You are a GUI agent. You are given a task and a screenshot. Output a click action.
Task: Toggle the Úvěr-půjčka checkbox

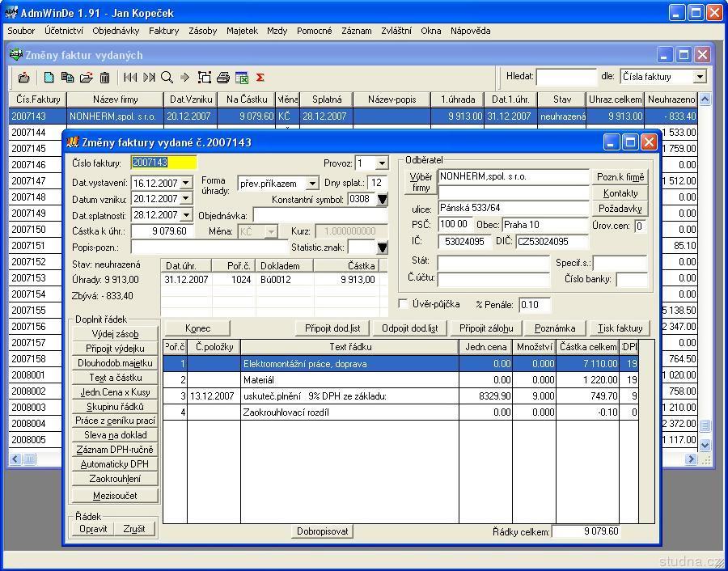[404, 304]
